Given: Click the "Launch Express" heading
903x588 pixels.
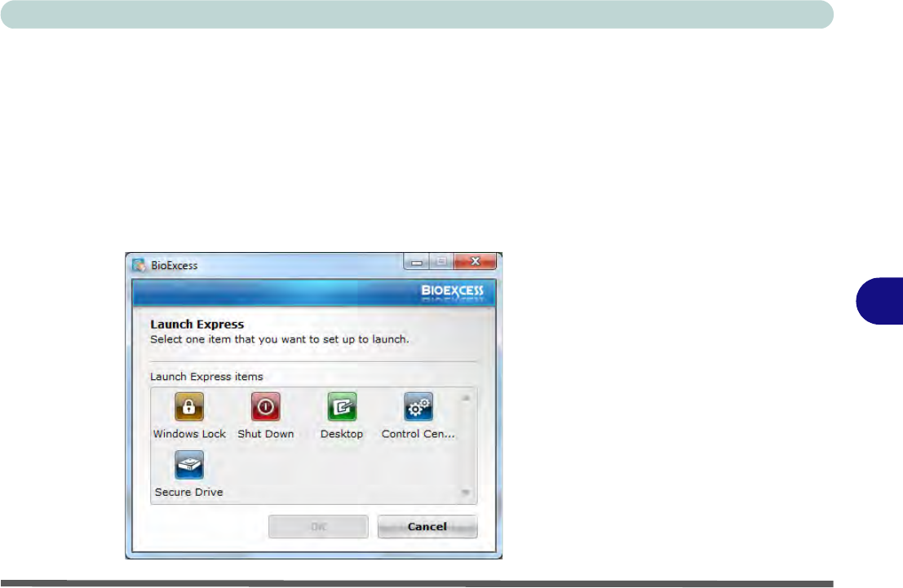Looking at the screenshot, I should (197, 325).
